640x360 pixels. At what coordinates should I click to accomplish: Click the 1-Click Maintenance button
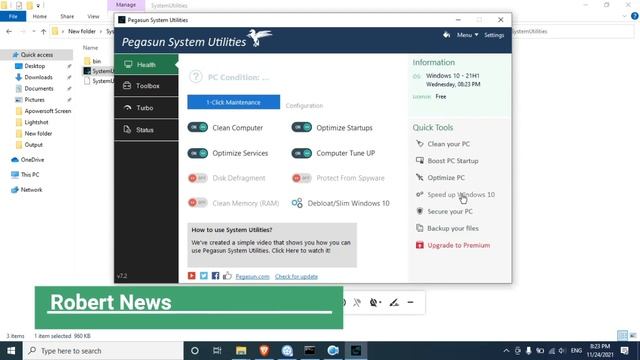(x=233, y=102)
